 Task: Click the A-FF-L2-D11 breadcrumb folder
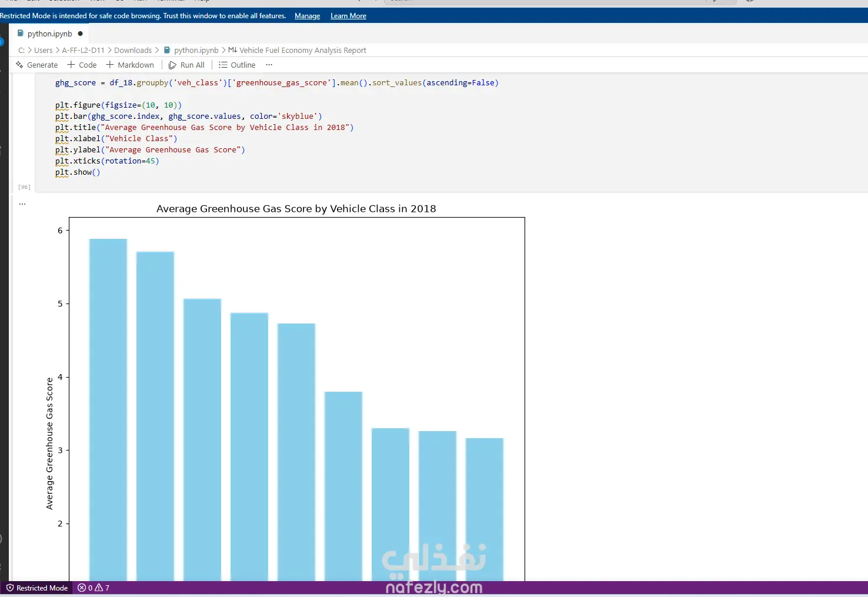83,50
